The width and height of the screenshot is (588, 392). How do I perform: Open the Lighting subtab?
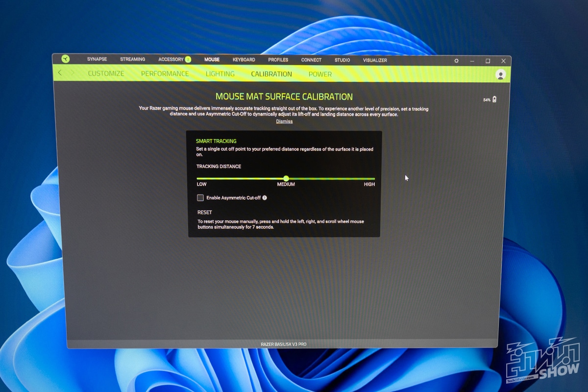click(220, 74)
